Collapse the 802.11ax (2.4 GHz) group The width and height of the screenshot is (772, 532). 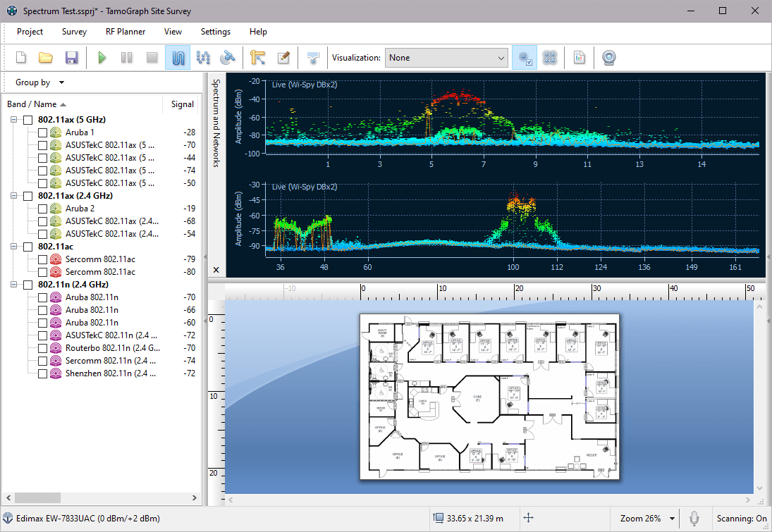(14, 196)
